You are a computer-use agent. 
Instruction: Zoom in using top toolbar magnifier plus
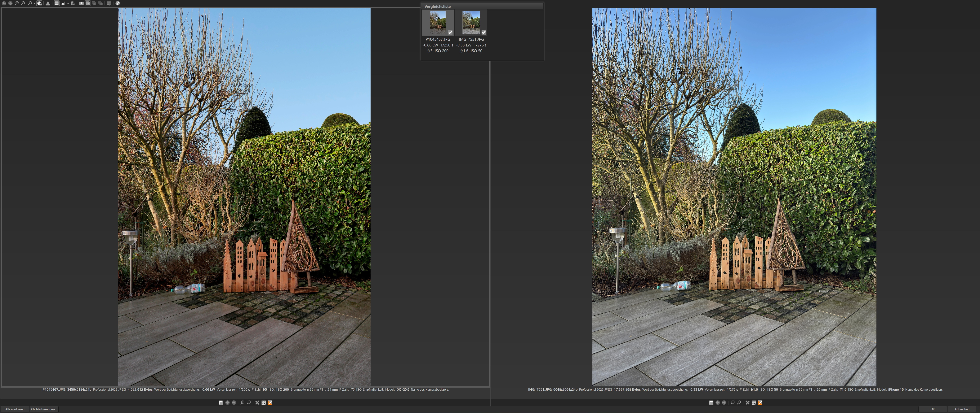[x=17, y=3]
